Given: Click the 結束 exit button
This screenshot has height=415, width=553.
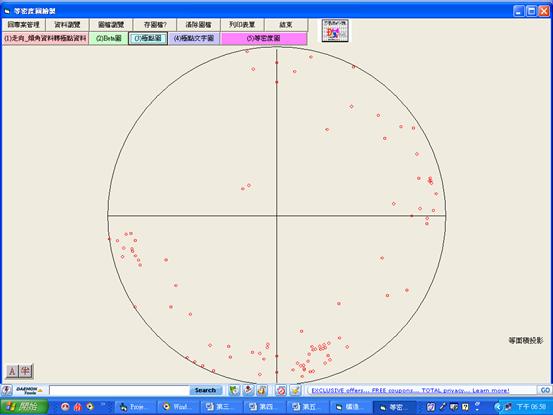Looking at the screenshot, I should point(286,25).
